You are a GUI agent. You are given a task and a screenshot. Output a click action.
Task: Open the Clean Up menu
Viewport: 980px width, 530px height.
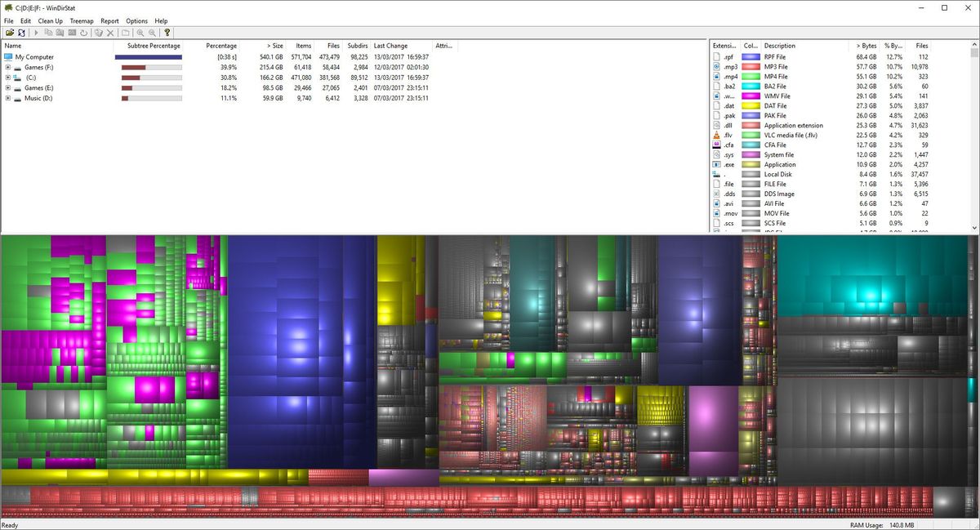51,20
